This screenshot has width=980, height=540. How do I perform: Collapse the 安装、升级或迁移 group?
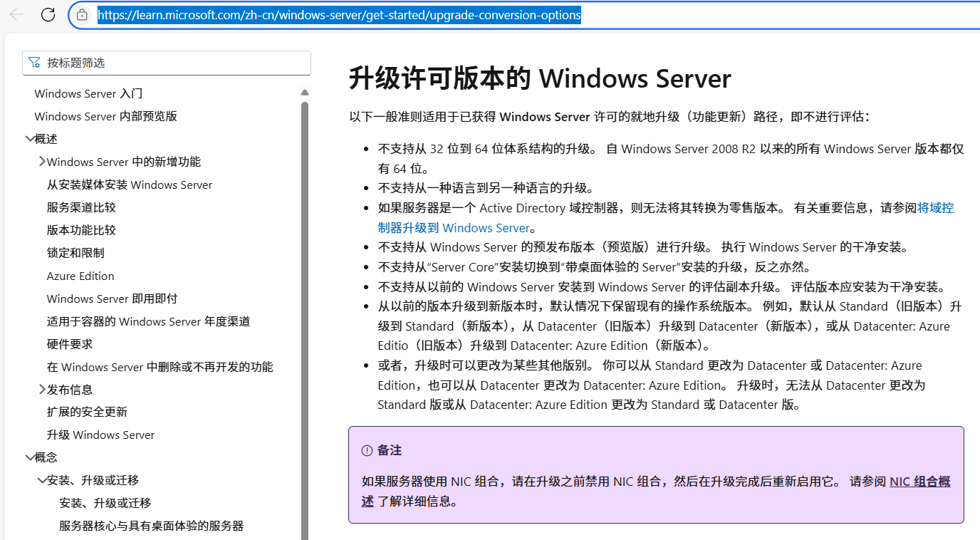42,480
